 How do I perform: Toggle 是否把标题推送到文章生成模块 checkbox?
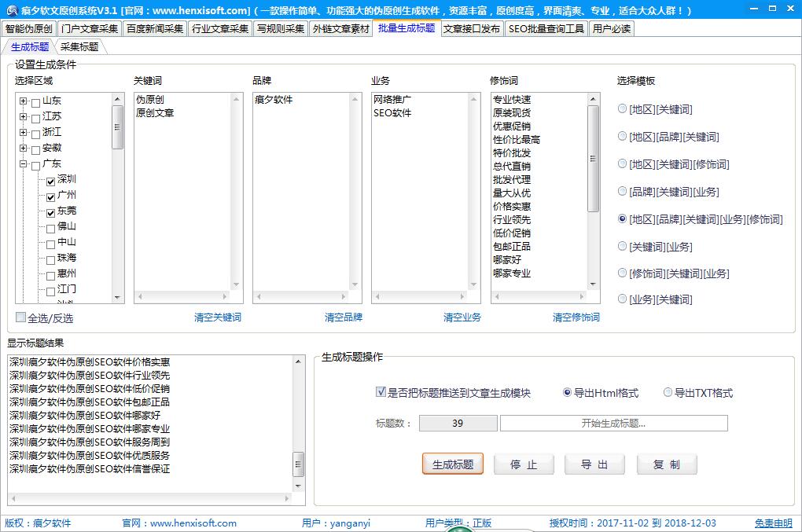(x=381, y=392)
